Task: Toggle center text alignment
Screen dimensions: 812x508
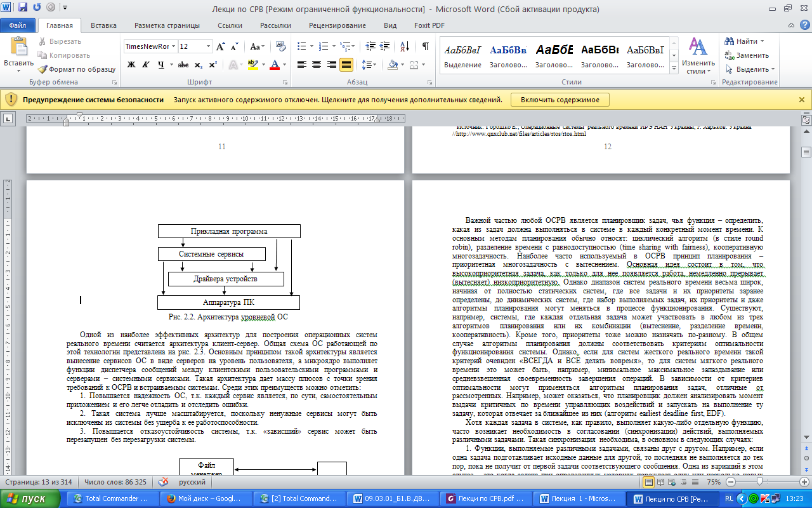Action: coord(317,65)
